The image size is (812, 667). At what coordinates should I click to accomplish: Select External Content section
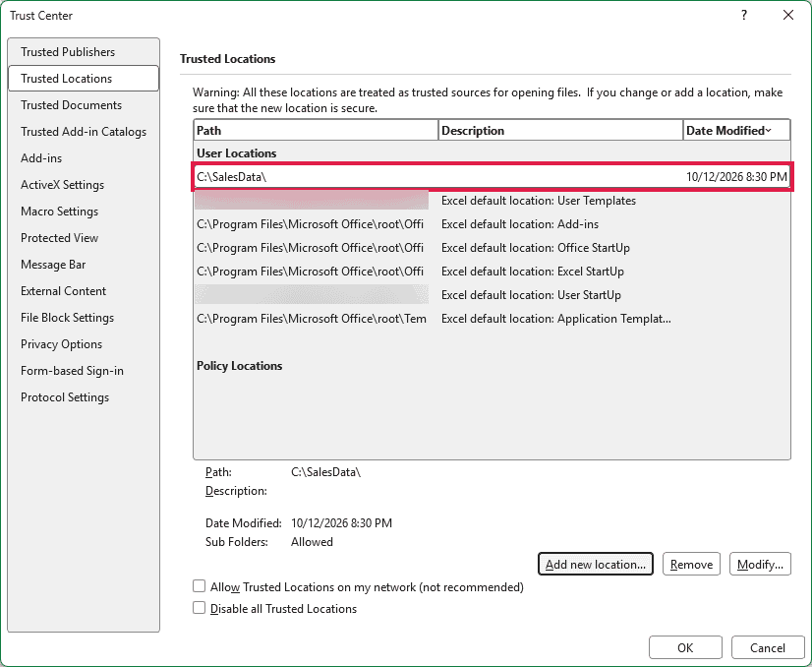[x=84, y=291]
